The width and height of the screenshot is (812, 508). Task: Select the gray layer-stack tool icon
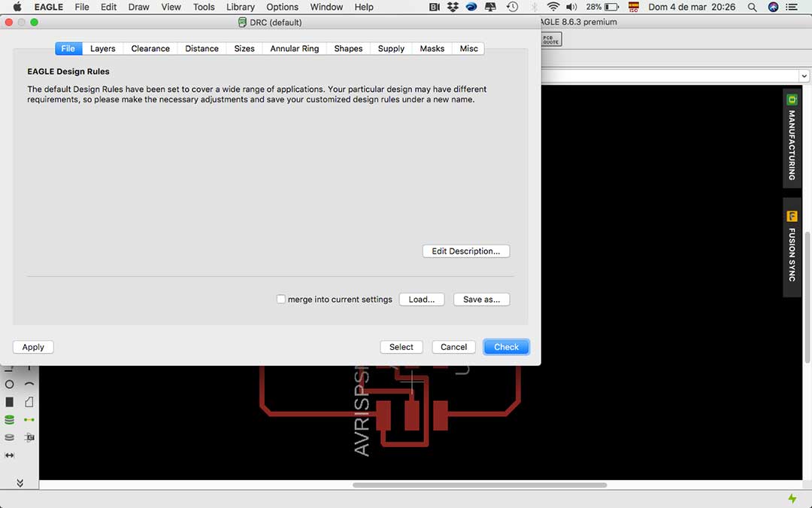coord(9,437)
